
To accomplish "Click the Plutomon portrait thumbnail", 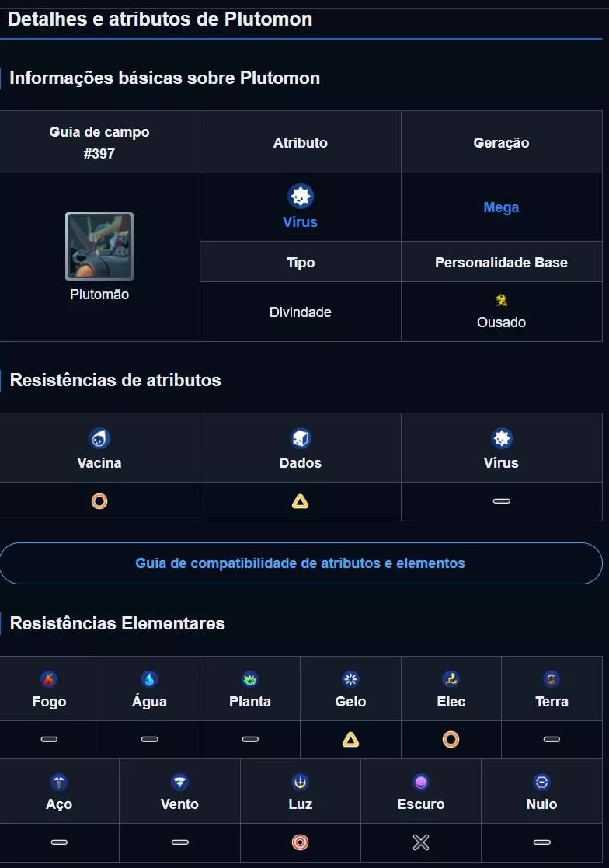I will [99, 246].
